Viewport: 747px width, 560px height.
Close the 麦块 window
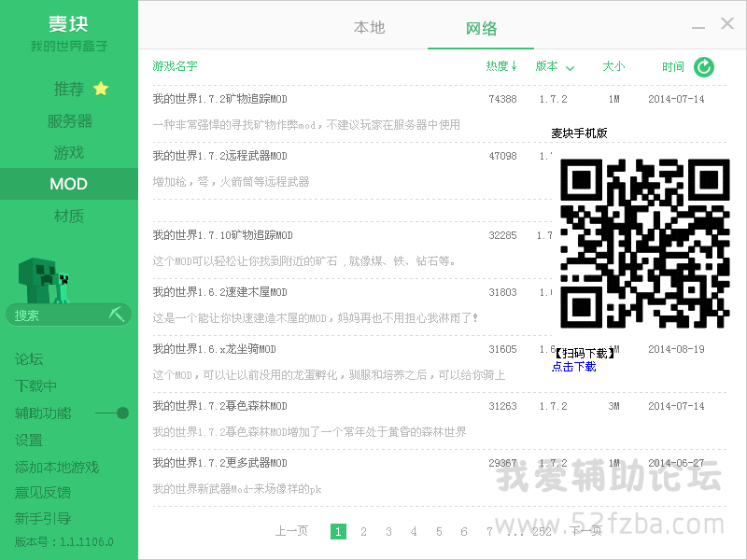[727, 22]
